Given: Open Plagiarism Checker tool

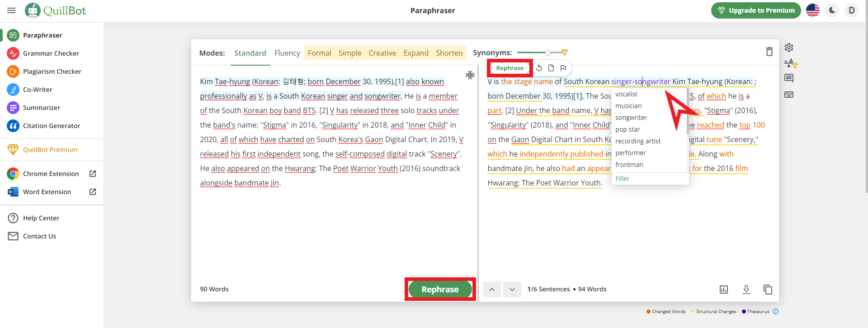Looking at the screenshot, I should click(52, 71).
